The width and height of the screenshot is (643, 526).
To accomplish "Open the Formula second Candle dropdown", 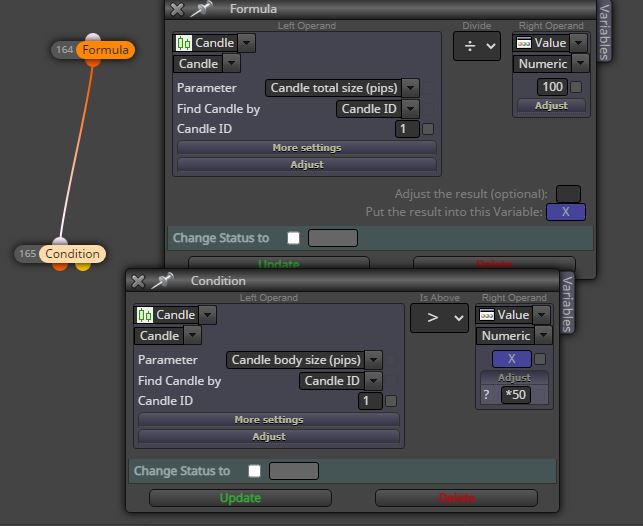I will click(x=232, y=64).
